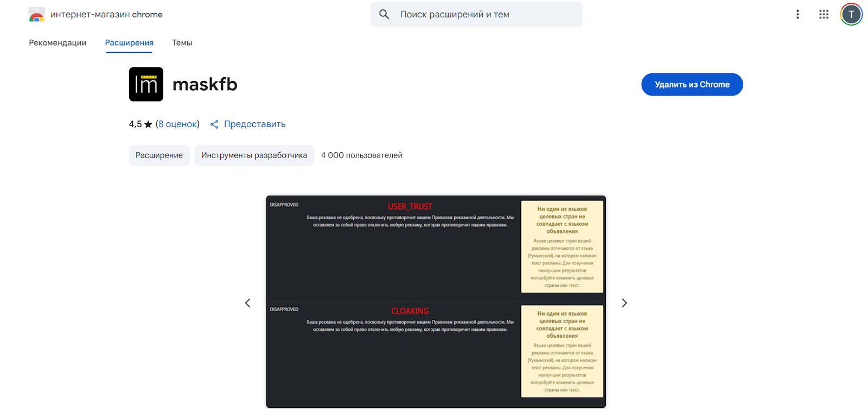This screenshot has width=868, height=409.
Task: Click the maskfb extension logo icon
Action: click(146, 84)
